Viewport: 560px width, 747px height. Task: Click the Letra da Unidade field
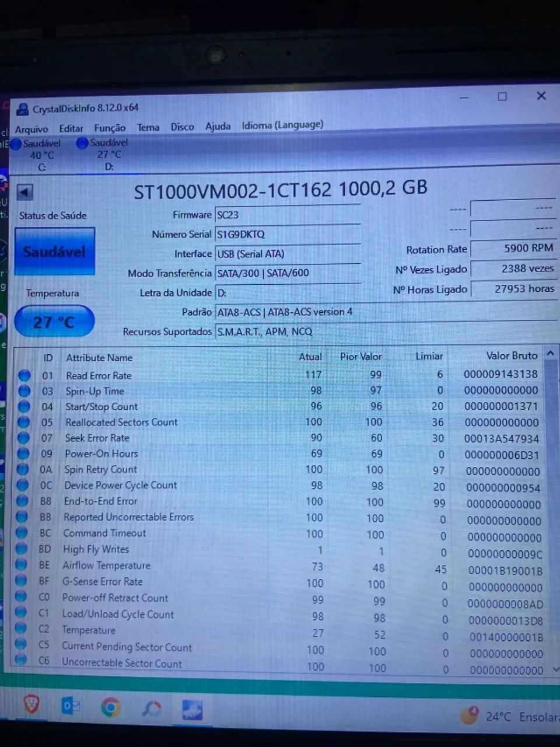tap(288, 292)
